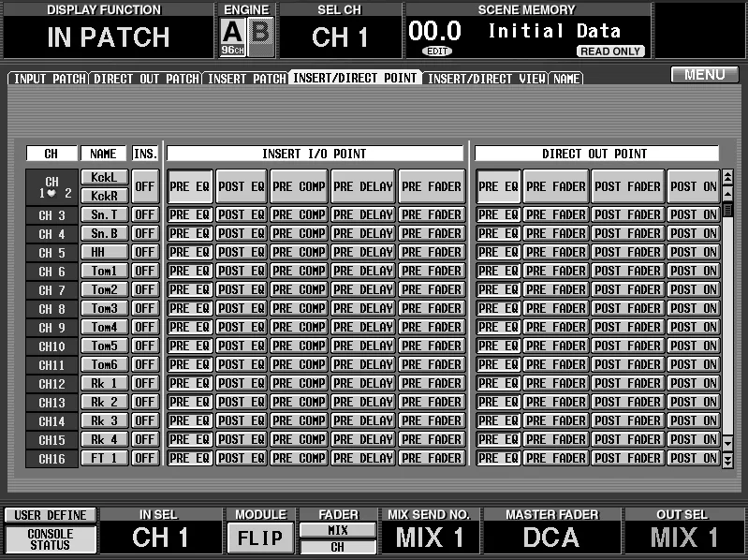This screenshot has height=560, width=748.
Task: Toggle insert OFF for CH16 FT 1
Action: 145,459
